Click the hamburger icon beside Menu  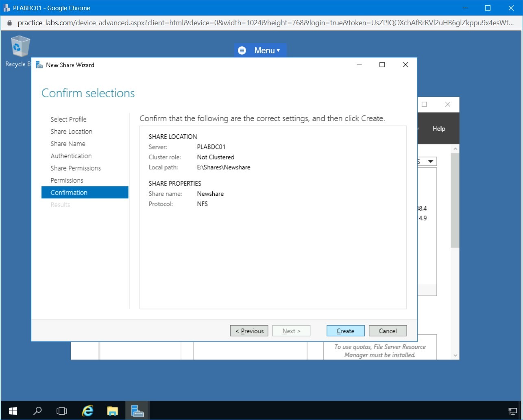[242, 50]
